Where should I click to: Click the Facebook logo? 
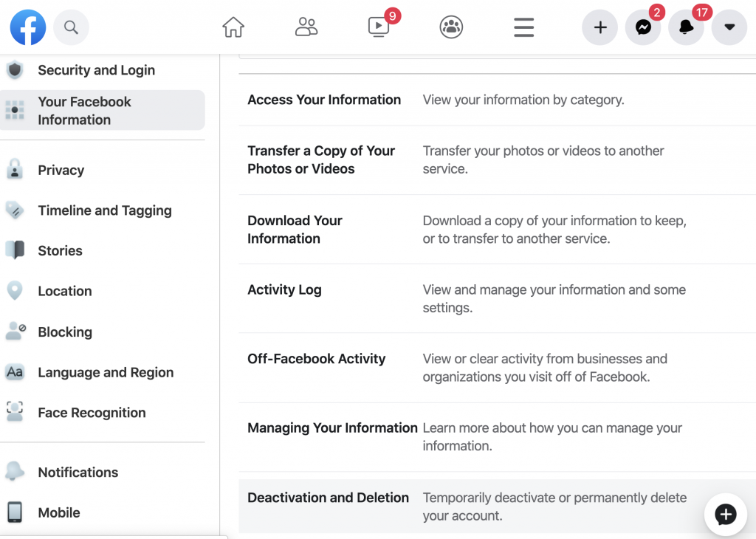28,27
